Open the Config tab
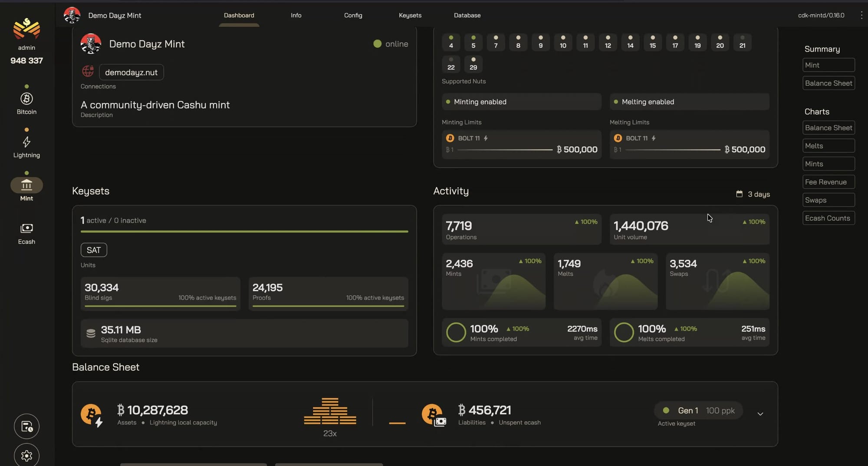Viewport: 868px width, 466px height. tap(353, 15)
